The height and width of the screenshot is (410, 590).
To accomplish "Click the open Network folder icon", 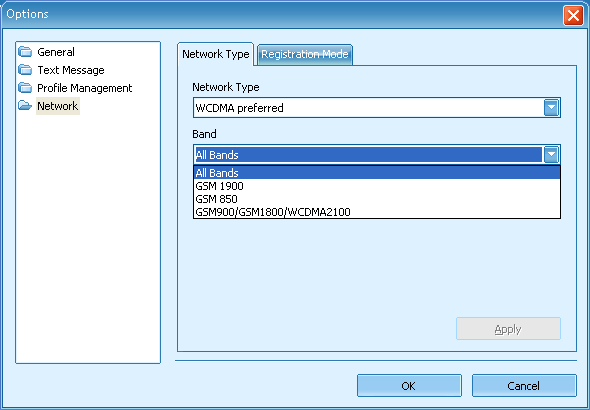I will click(25, 106).
